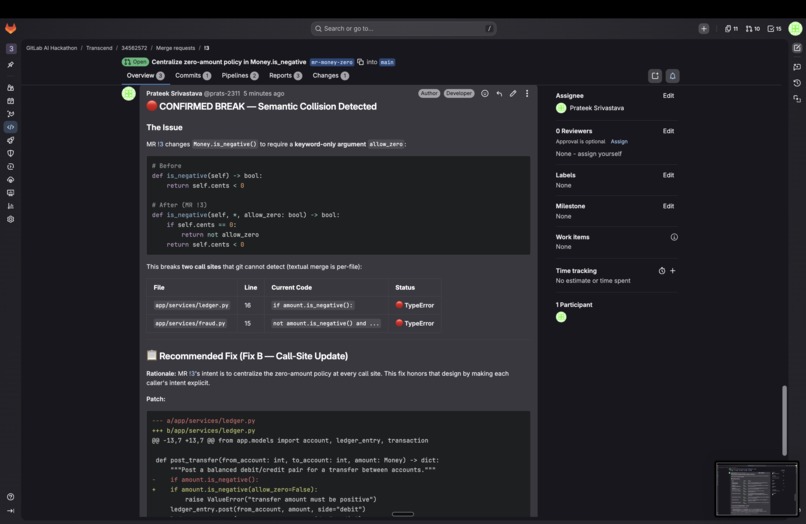
Task: Reply to the comment with the reply arrow
Action: click(x=499, y=94)
